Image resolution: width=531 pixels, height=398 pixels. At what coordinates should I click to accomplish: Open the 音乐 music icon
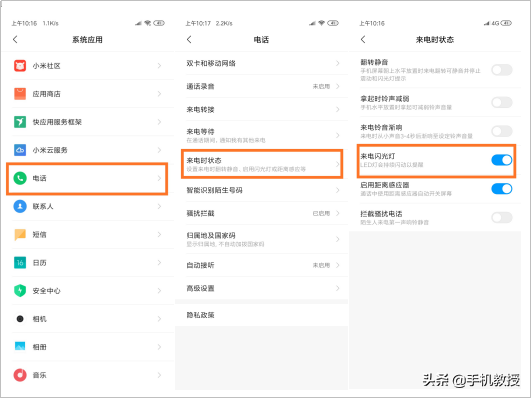point(20,375)
